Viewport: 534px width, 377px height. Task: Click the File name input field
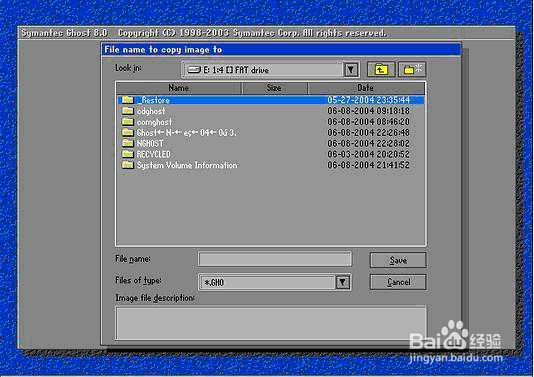[274, 259]
